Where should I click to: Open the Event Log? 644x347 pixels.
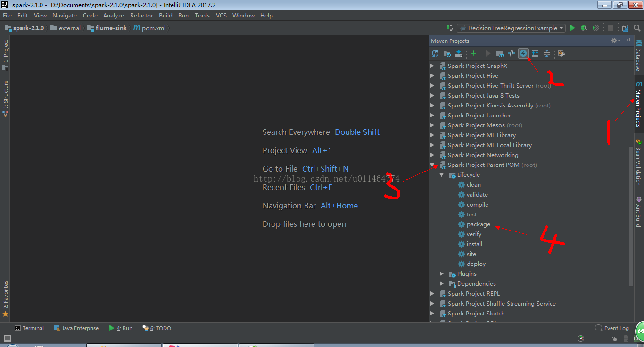pyautogui.click(x=612, y=328)
